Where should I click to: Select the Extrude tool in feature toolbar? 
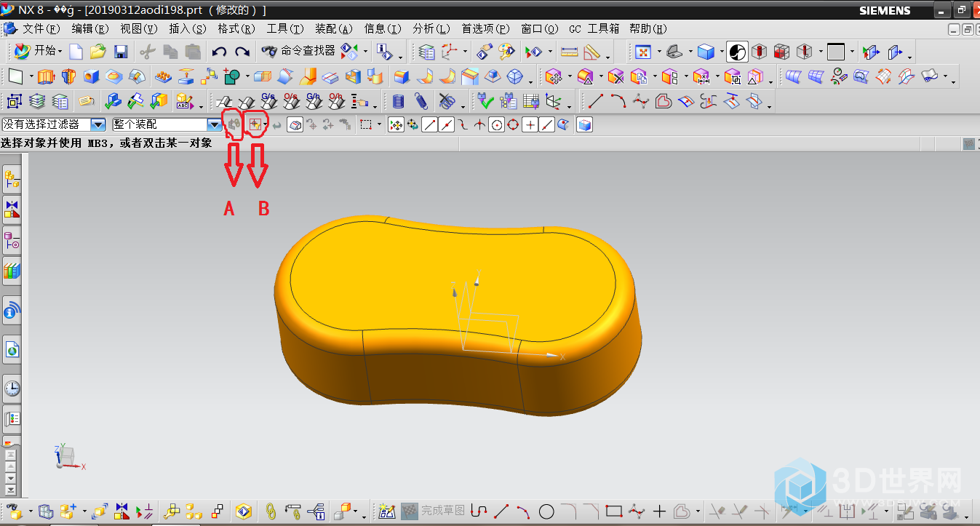[47, 76]
